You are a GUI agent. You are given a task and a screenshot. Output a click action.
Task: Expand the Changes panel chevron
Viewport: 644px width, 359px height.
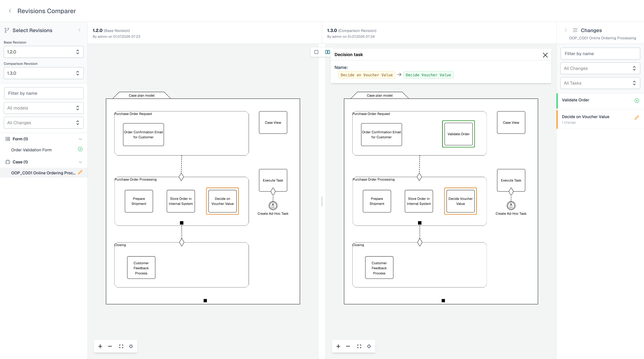pyautogui.click(x=566, y=30)
